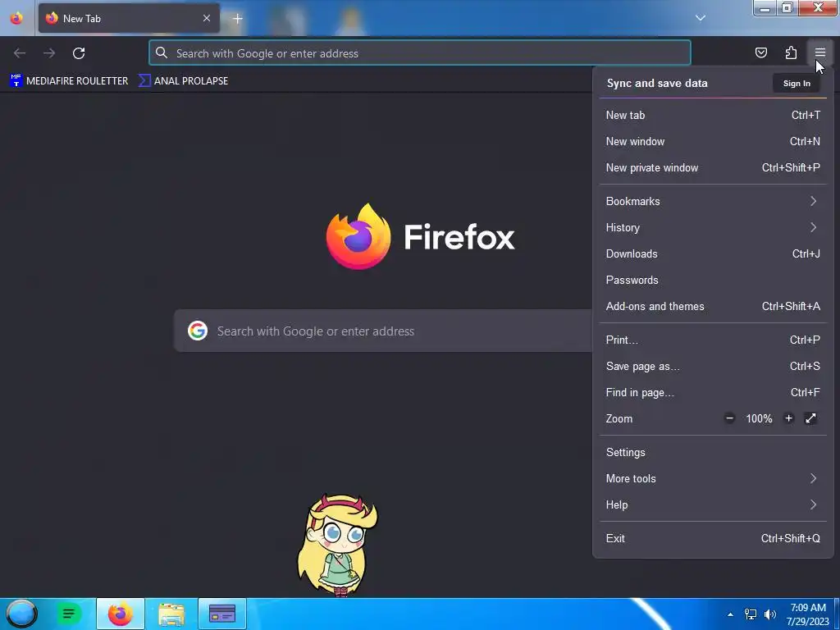Open the MEDIAFIRE ROULETTER bookmark
Image resolution: width=840 pixels, height=630 pixels.
pyautogui.click(x=69, y=81)
